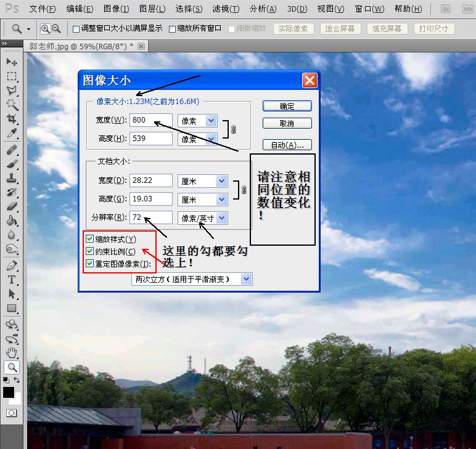Select the Eraser tool
The image size is (476, 449).
point(12,206)
